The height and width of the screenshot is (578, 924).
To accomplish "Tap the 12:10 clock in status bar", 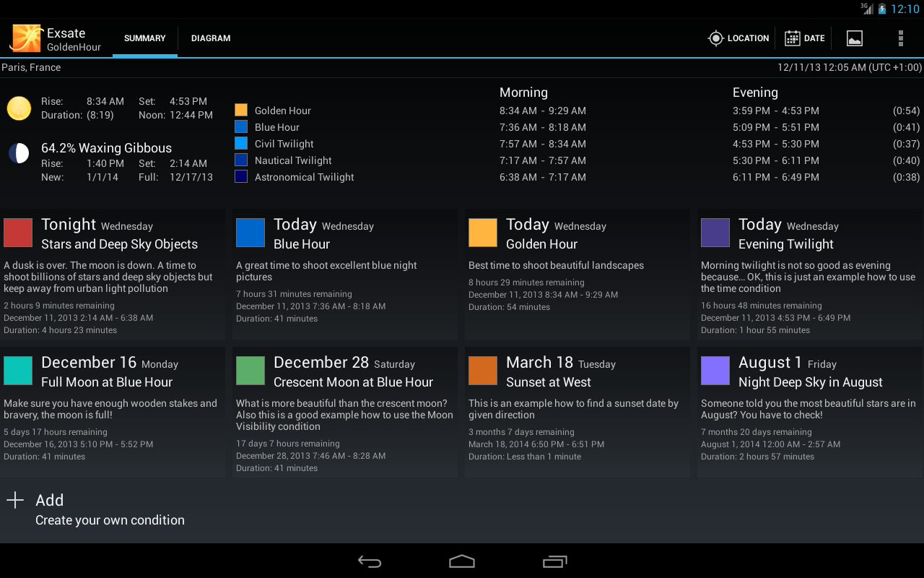I will pyautogui.click(x=905, y=9).
